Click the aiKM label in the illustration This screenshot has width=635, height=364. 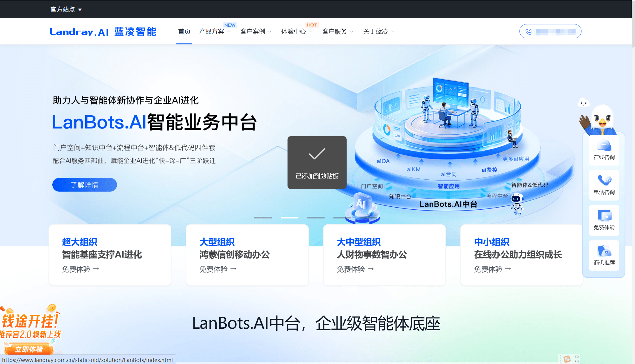click(x=414, y=169)
